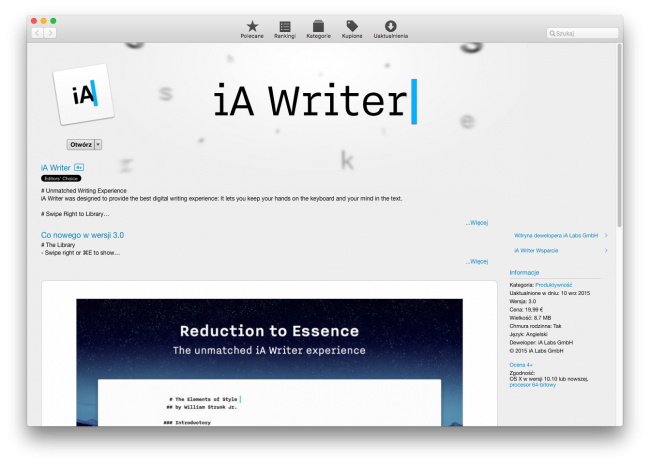The width and height of the screenshot is (650, 465).
Task: Click the large iA Writer banner title
Action: click(315, 102)
